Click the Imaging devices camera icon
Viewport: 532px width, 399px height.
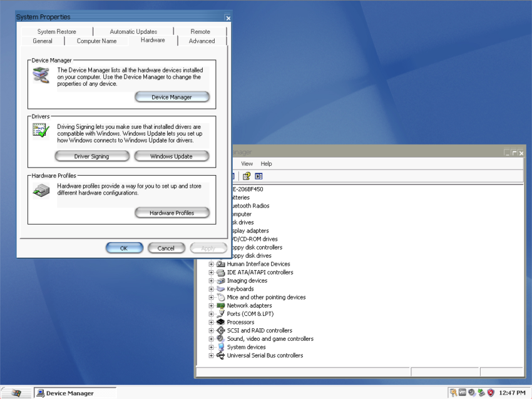point(220,281)
